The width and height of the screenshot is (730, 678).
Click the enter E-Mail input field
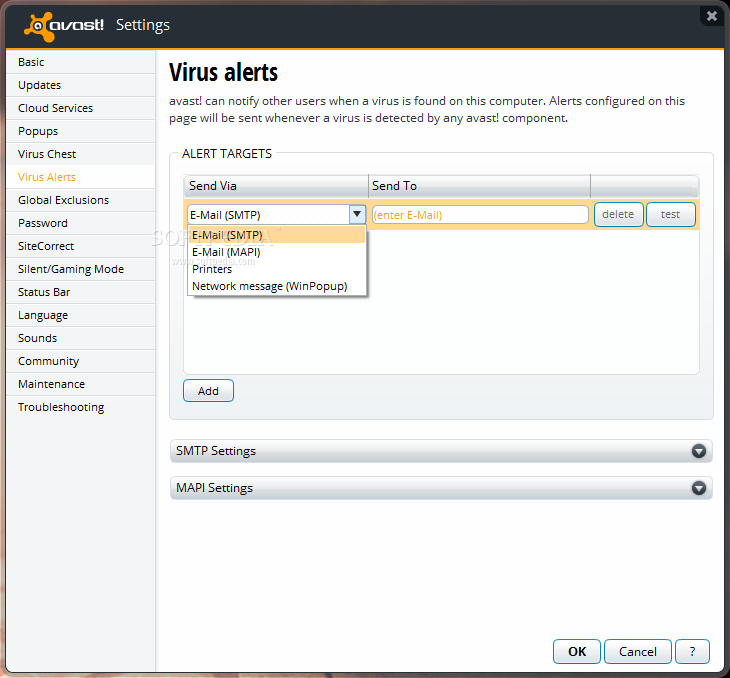[x=480, y=215]
